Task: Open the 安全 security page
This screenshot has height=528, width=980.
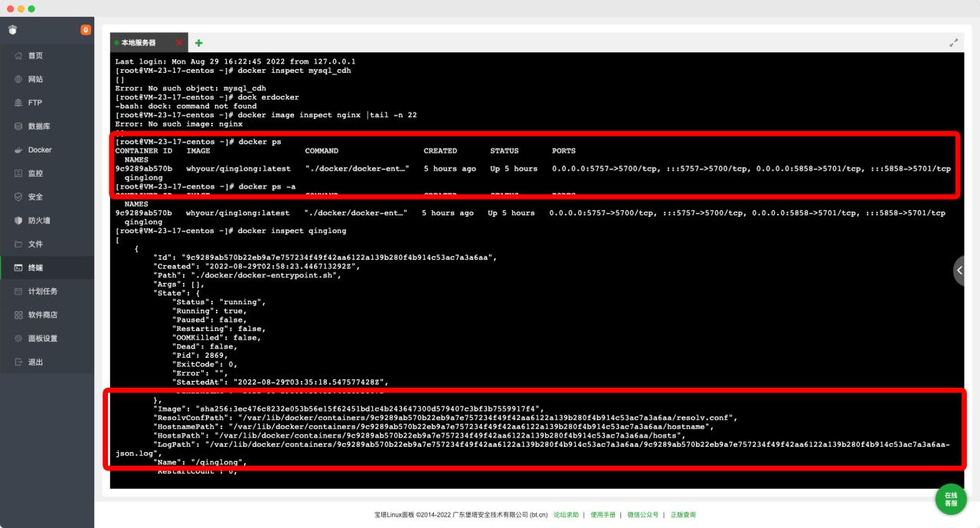Action: [x=47, y=197]
